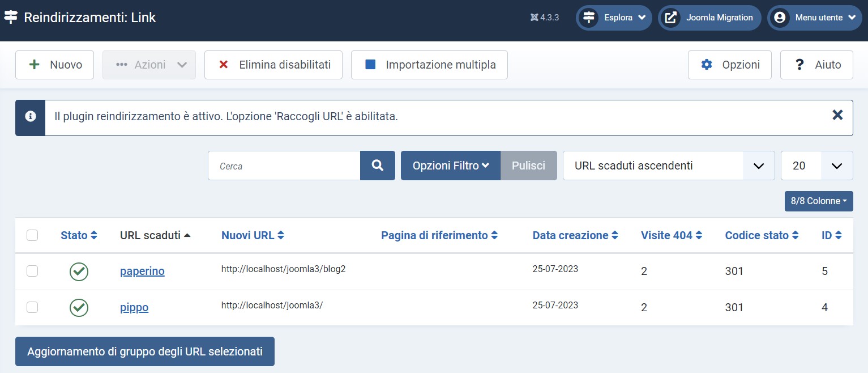This screenshot has height=373, width=868.
Task: Click into the Cerca search field
Action: pos(284,166)
